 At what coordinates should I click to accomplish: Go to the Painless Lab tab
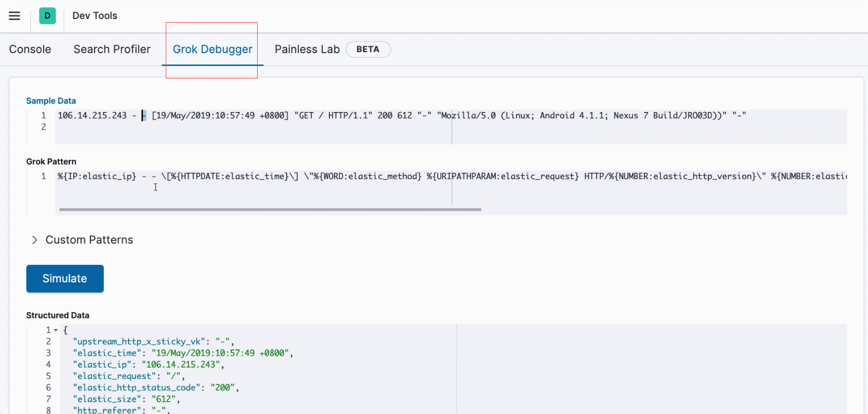307,50
